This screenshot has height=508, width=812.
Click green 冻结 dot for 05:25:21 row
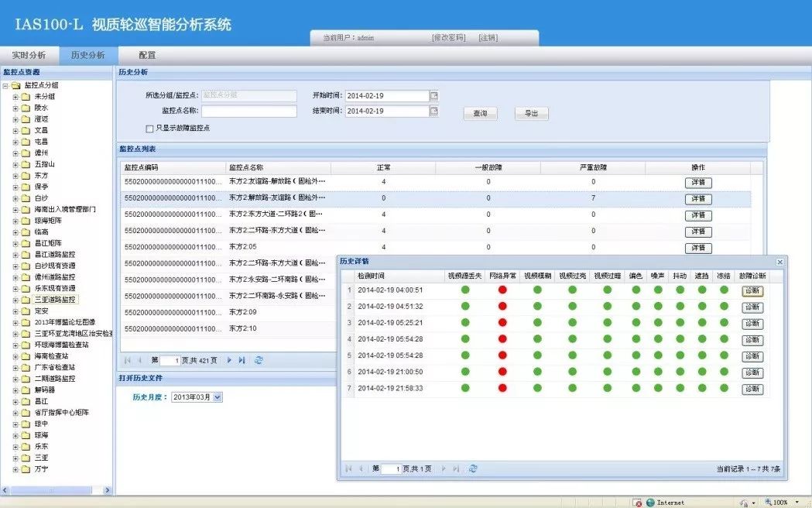pyautogui.click(x=724, y=323)
